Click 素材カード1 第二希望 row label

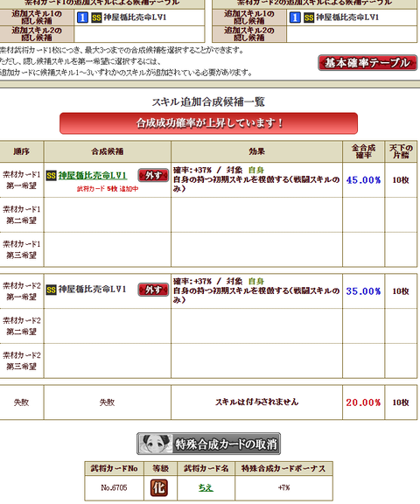[22, 215]
